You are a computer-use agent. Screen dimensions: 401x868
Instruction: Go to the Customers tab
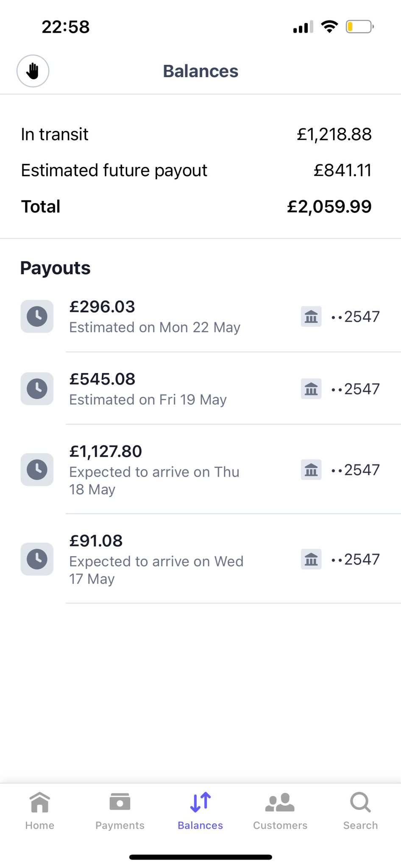point(280,811)
